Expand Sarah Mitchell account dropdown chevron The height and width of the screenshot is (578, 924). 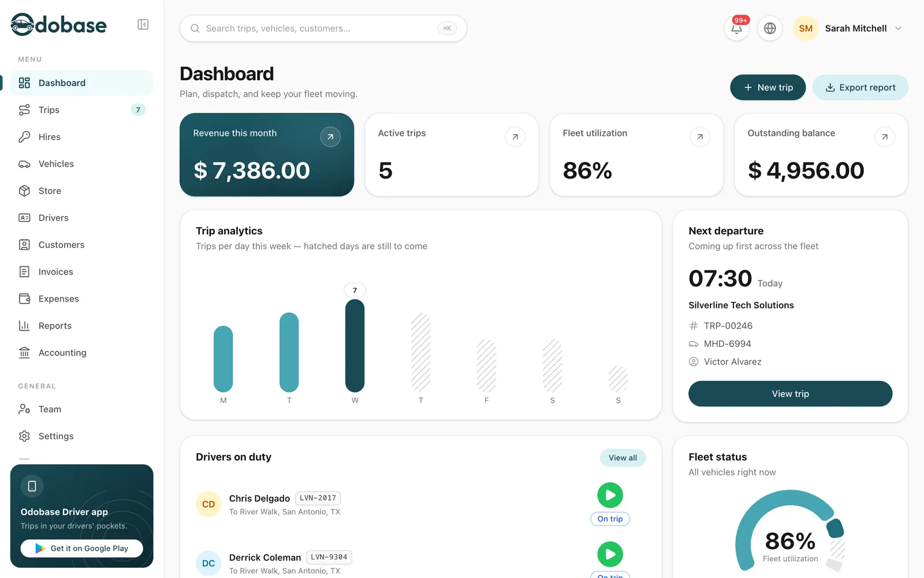898,28
